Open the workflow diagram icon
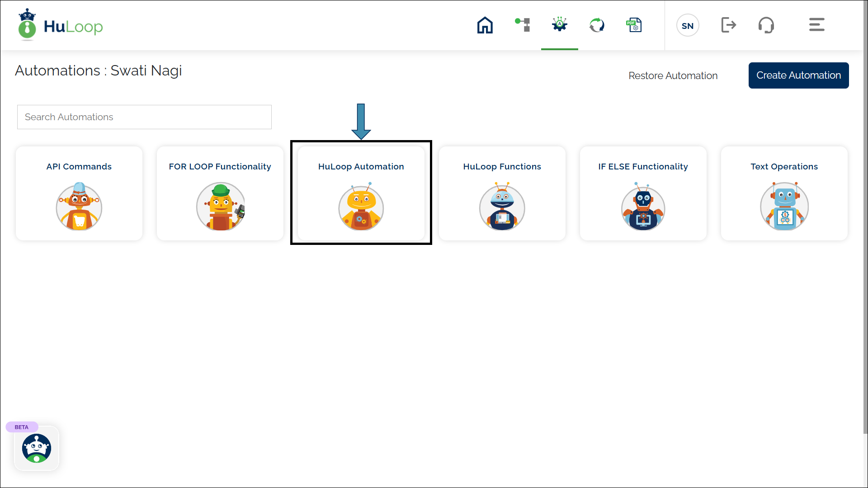 tap(523, 25)
